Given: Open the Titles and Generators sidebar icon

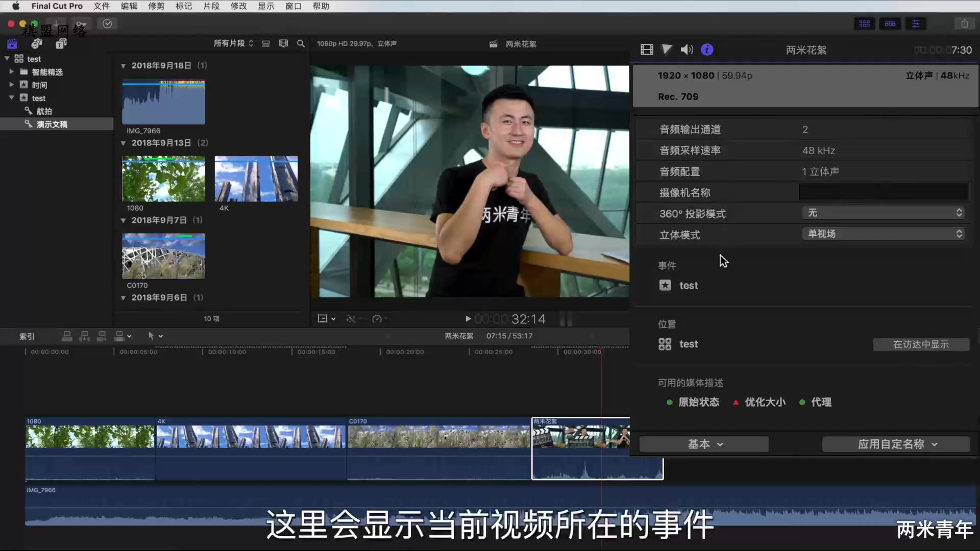Looking at the screenshot, I should point(61,44).
